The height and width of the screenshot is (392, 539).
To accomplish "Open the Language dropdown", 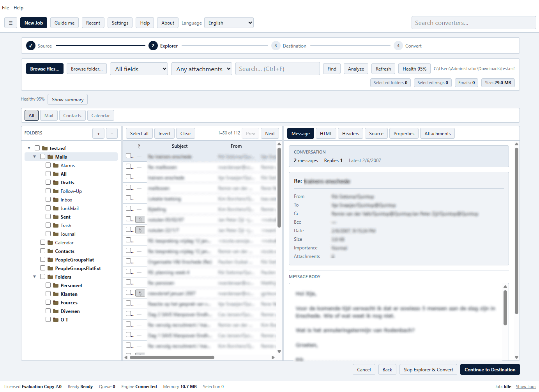I will coord(229,23).
